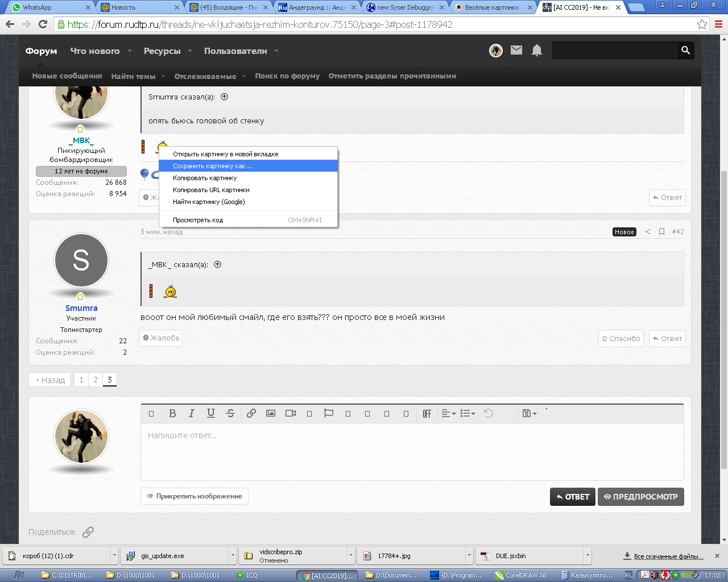This screenshot has width=728, height=582.
Task: Click "Все скачанные файлы..." link
Action: pyautogui.click(x=663, y=556)
